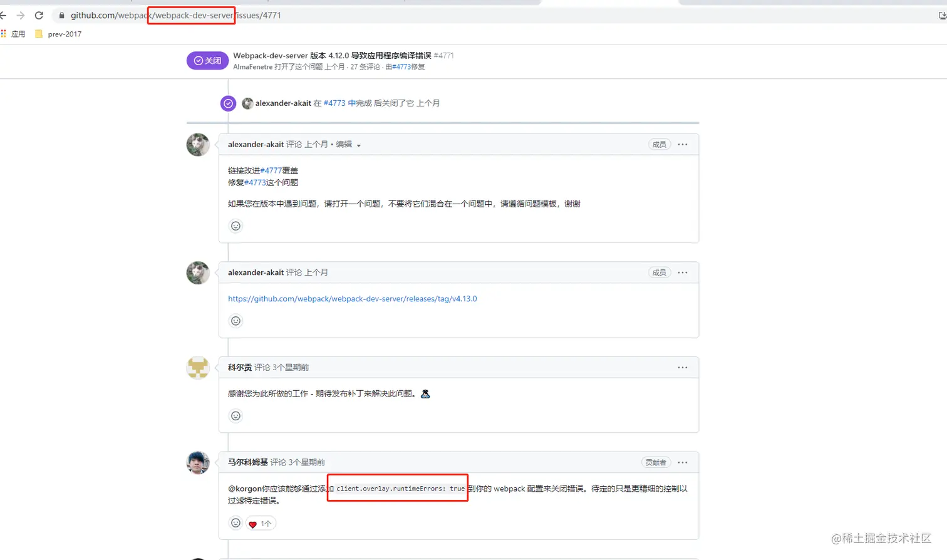The width and height of the screenshot is (947, 560).
Task: Click the lock icon in address bar
Action: (61, 15)
